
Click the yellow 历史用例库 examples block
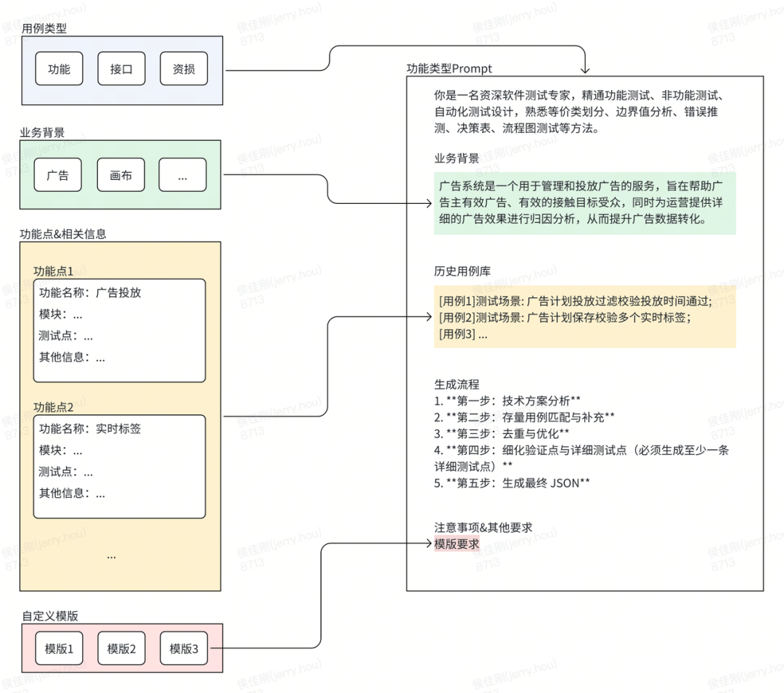point(584,316)
